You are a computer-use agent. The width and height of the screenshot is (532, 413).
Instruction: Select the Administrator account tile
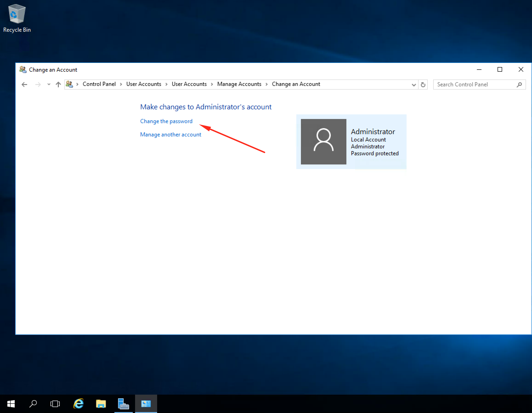(x=351, y=141)
